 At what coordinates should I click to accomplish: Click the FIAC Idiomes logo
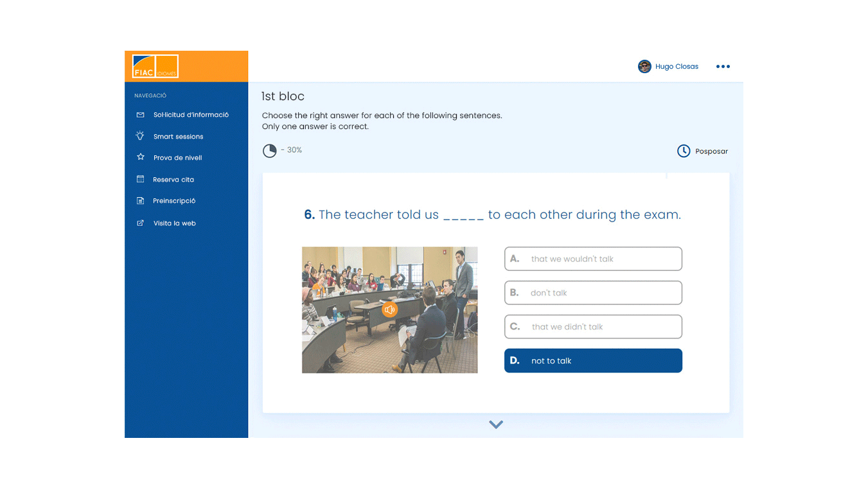tap(155, 67)
